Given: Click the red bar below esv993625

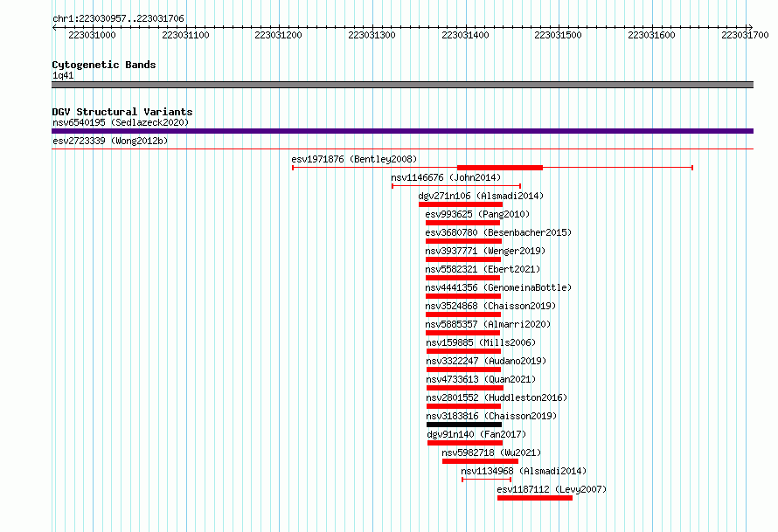Looking at the screenshot, I should click(x=462, y=223).
